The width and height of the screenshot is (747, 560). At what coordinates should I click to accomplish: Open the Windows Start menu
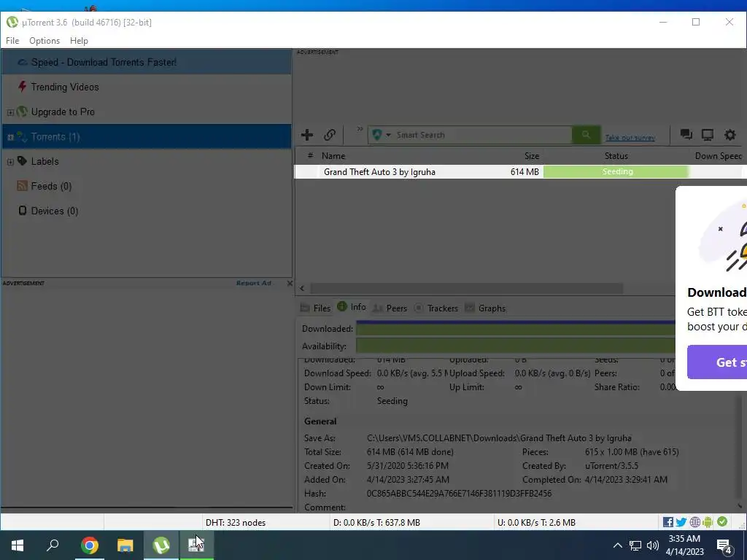coord(18,545)
